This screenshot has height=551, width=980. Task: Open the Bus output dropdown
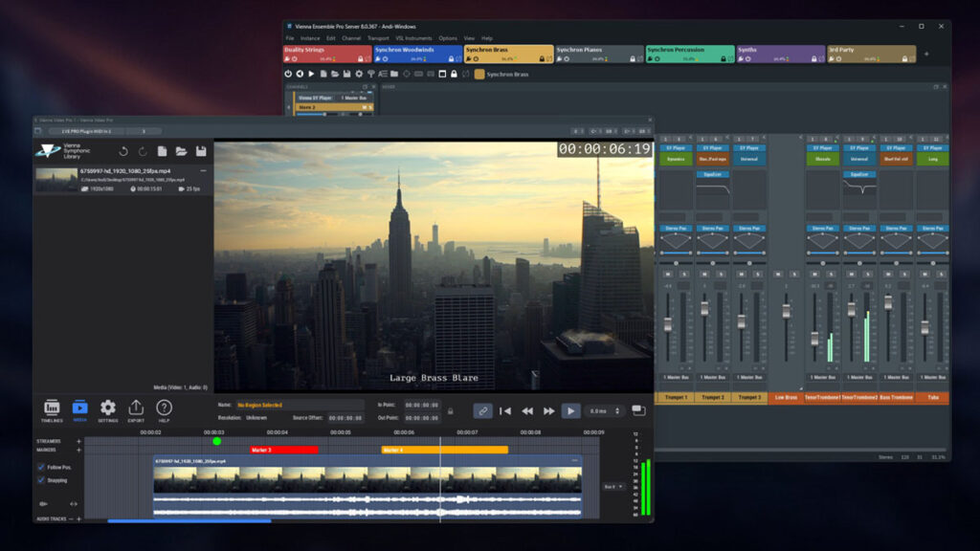coord(613,486)
